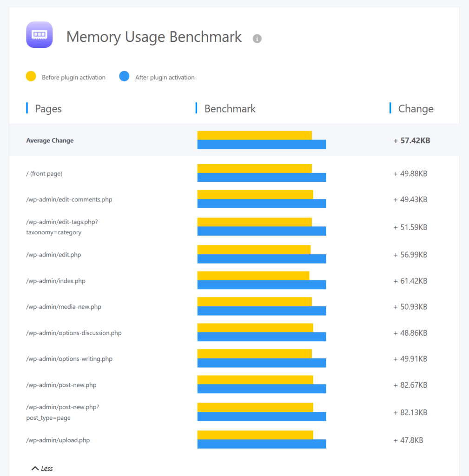Viewport: 469px width, 476px height.
Task: Click the + 57.42KB average change value
Action: (412, 140)
